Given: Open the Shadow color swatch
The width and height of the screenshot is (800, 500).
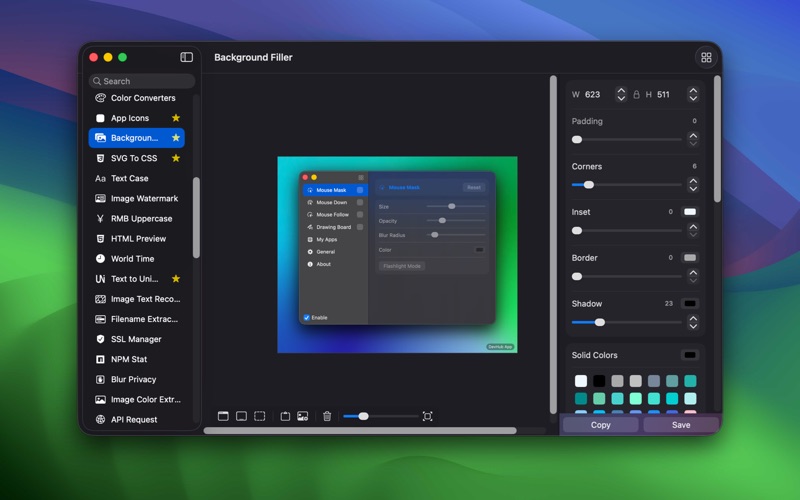Looking at the screenshot, I should 689,304.
